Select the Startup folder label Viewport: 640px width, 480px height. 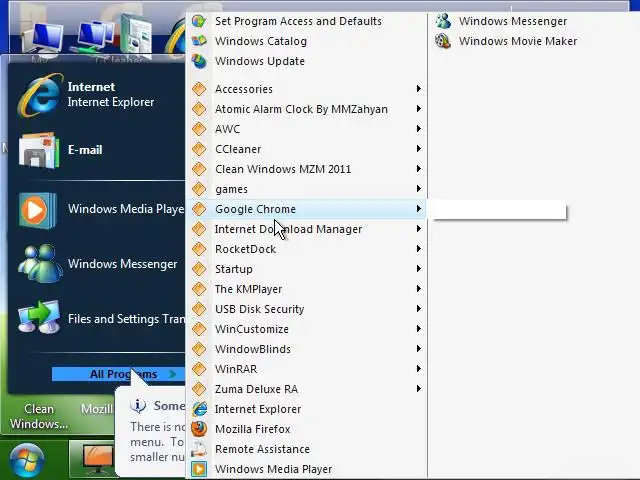click(233, 269)
